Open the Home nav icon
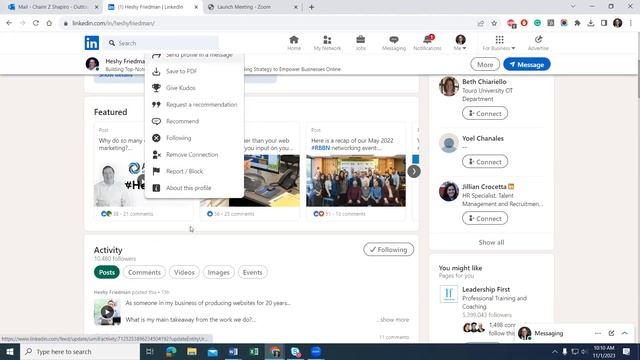 [294, 43]
